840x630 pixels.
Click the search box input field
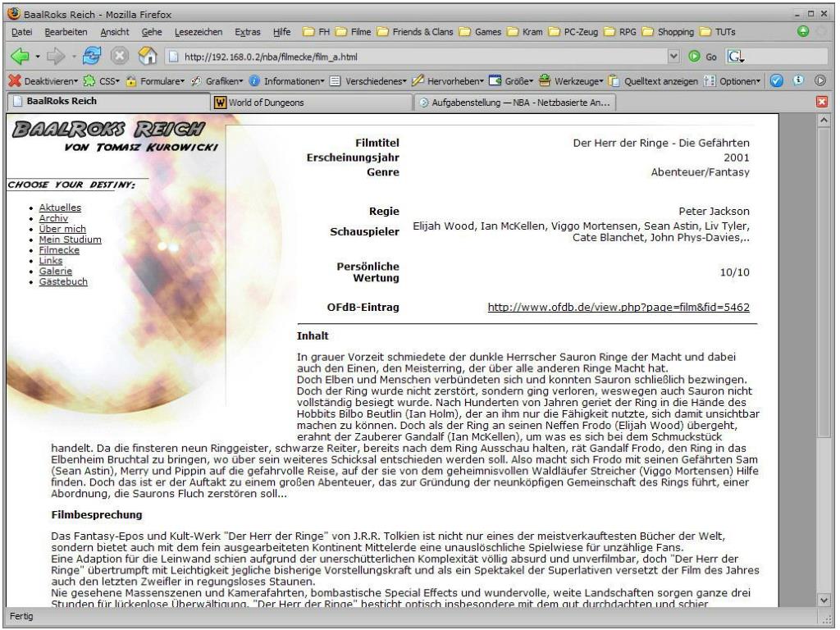point(787,57)
